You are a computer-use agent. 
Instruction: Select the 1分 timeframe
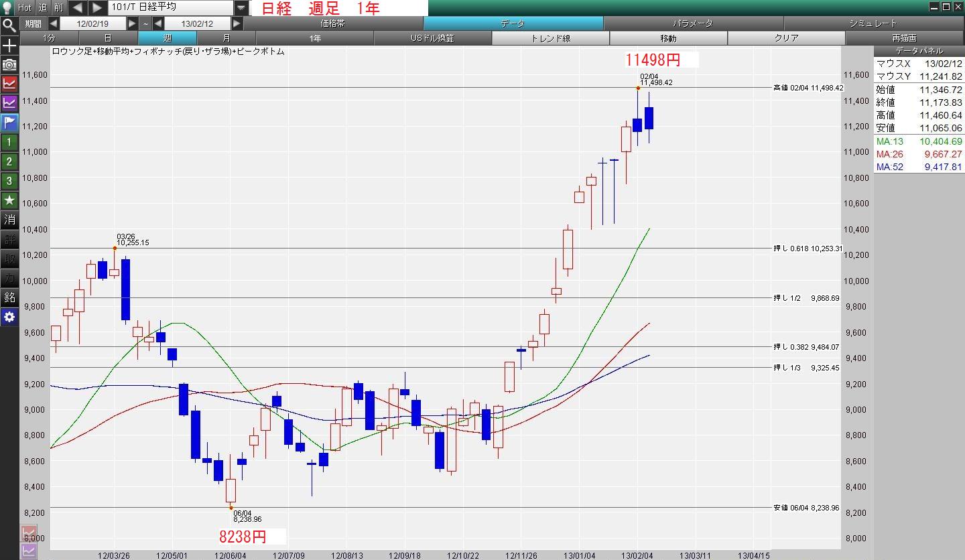pyautogui.click(x=49, y=38)
